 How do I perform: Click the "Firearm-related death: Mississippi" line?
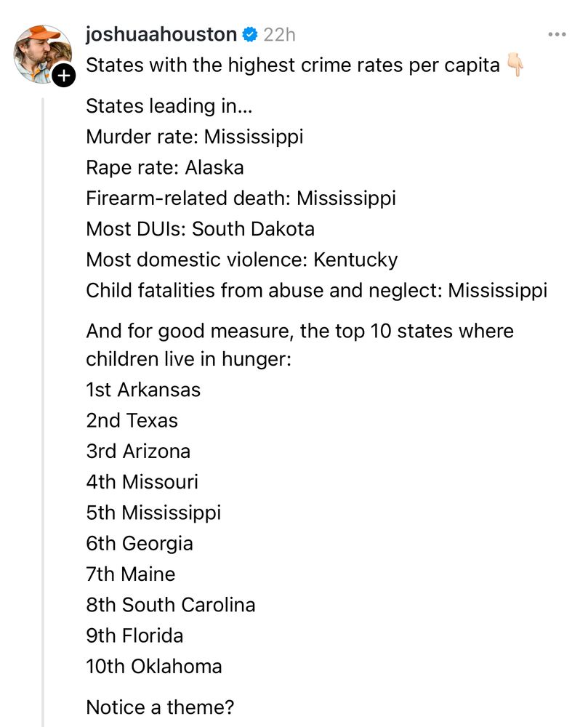coord(241,198)
